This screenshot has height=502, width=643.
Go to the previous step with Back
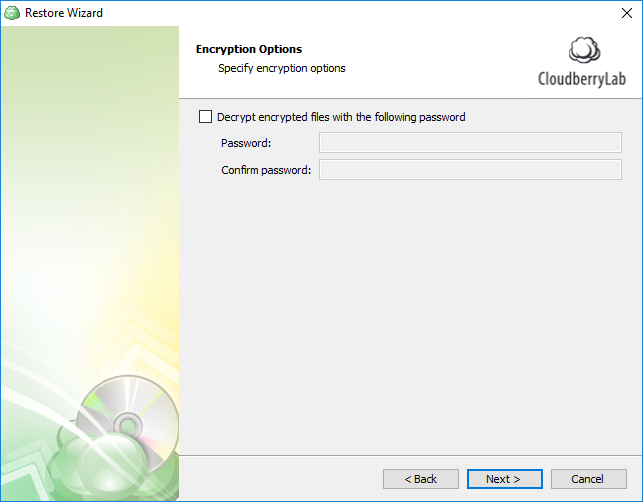click(x=421, y=479)
